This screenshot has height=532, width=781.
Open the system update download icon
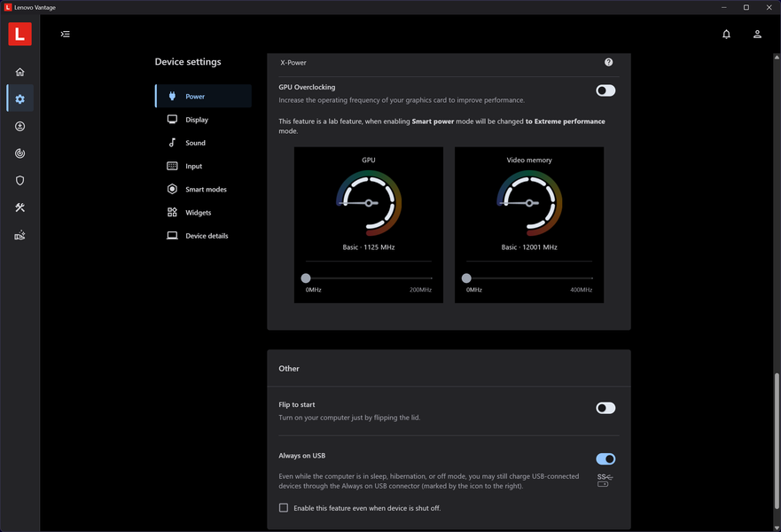[20, 127]
